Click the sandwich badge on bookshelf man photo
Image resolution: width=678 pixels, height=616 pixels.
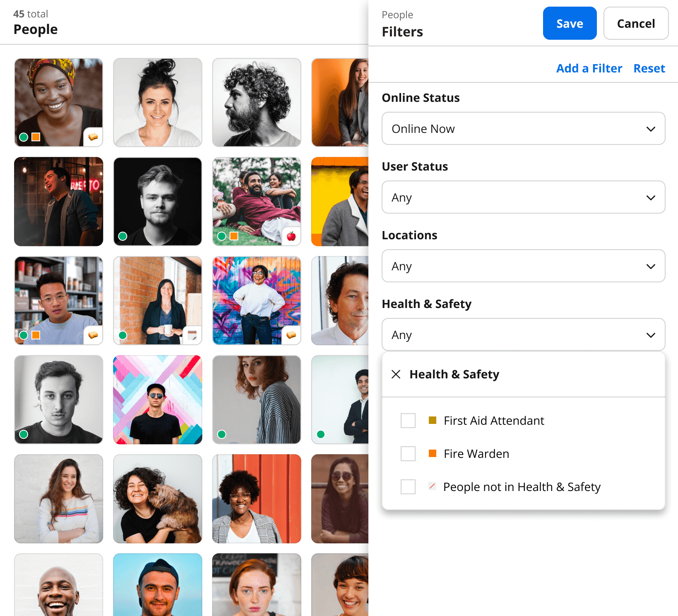pyautogui.click(x=93, y=335)
